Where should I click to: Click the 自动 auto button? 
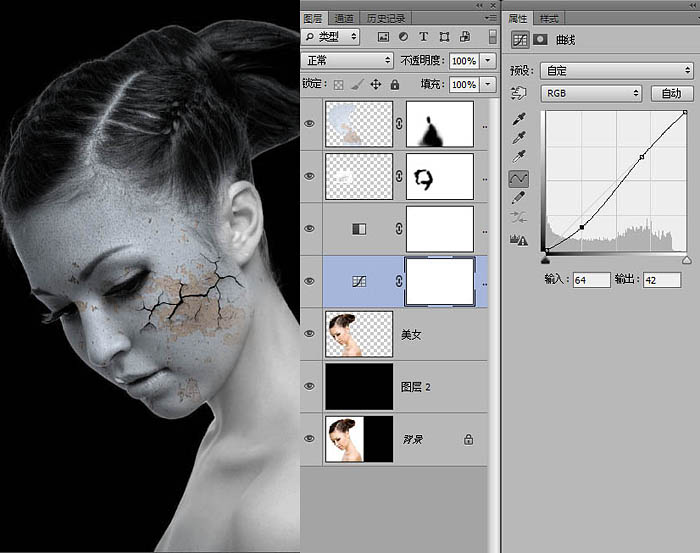(671, 93)
